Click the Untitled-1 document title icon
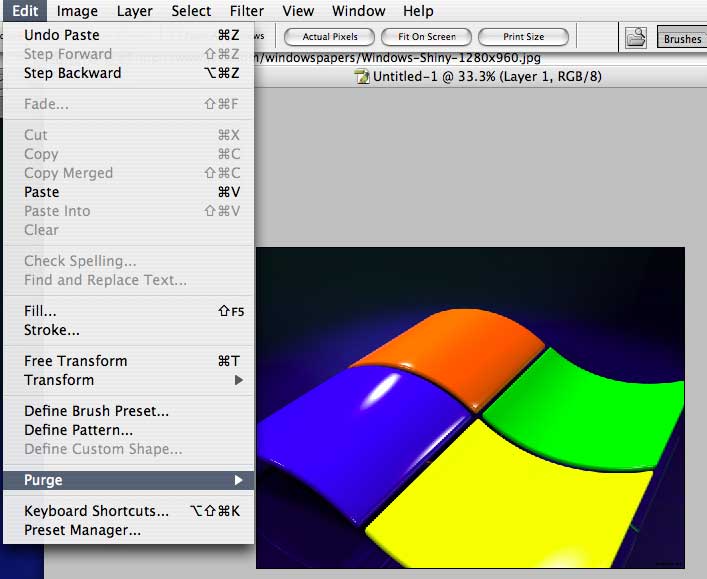 (x=362, y=77)
